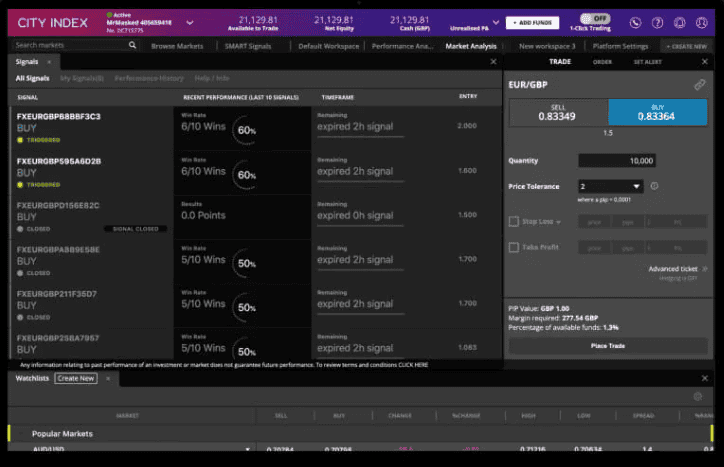Click the Quantity input field
The height and width of the screenshot is (467, 724).
coord(616,161)
